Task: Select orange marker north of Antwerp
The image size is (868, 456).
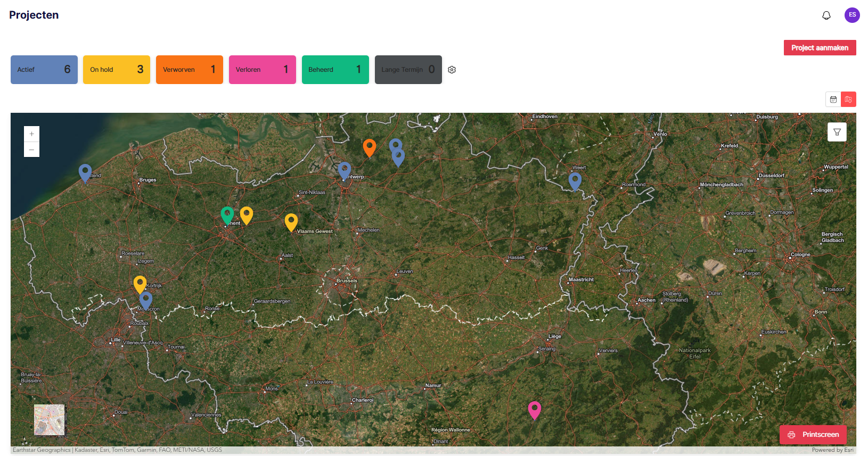Action: [x=370, y=148]
